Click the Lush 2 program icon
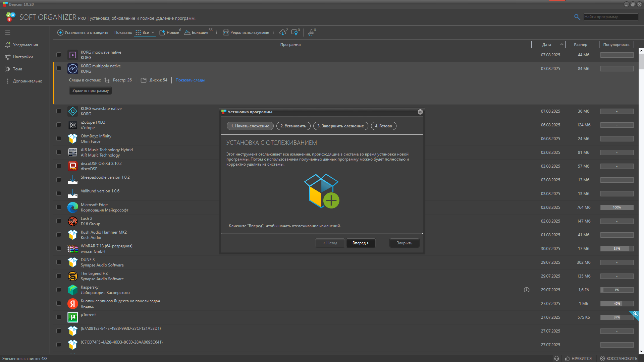 tap(73, 221)
